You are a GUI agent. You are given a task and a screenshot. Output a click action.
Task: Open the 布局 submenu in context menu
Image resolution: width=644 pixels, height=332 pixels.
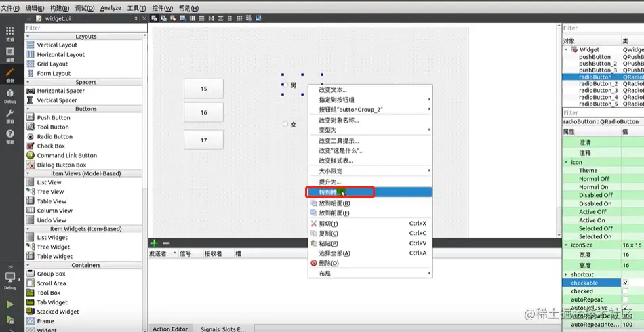pos(370,273)
